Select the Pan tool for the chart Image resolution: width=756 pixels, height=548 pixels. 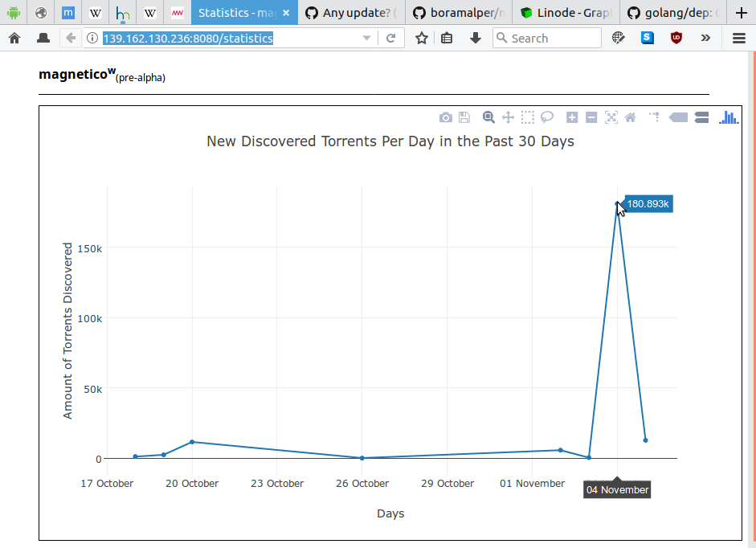pos(508,117)
